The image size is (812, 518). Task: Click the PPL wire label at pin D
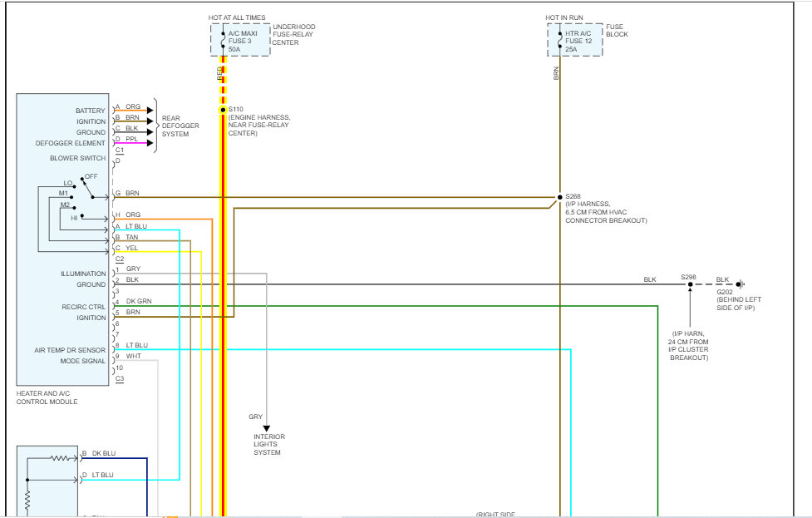[131, 139]
